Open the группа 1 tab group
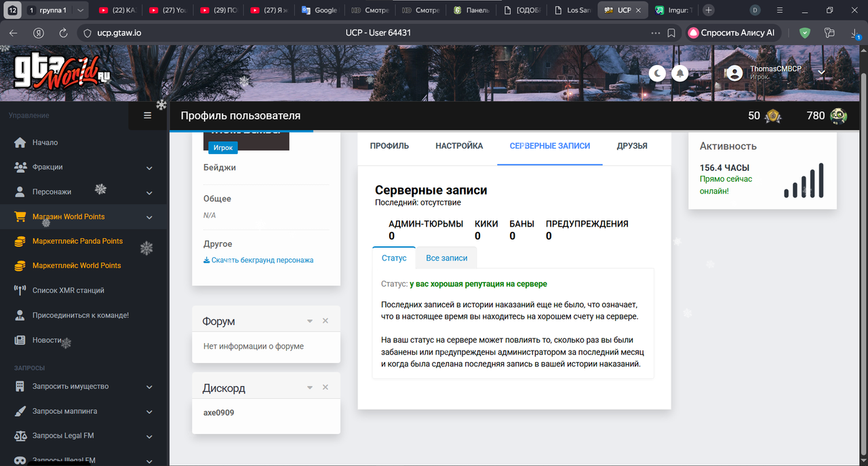Viewport: 868px width, 466px height. point(57,10)
